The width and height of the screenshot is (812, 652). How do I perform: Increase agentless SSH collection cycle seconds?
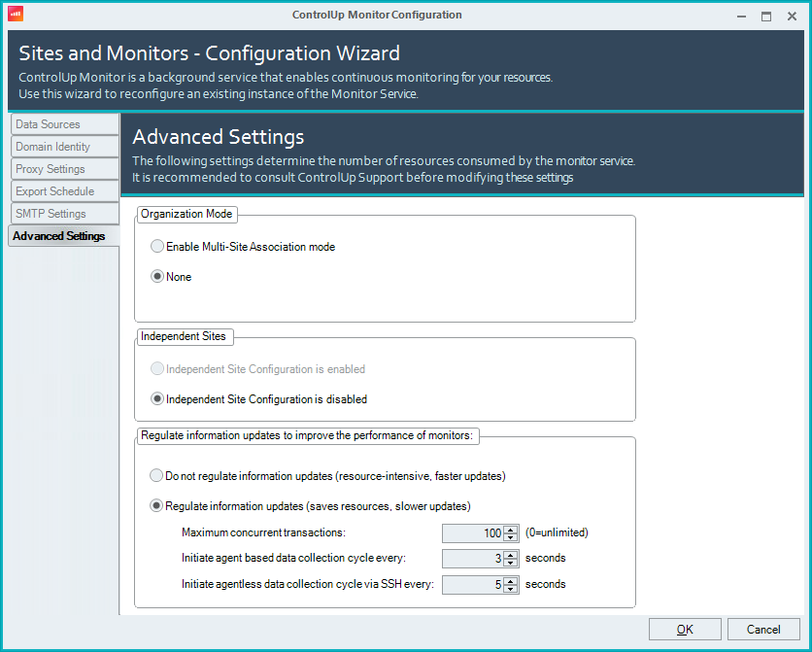click(511, 581)
